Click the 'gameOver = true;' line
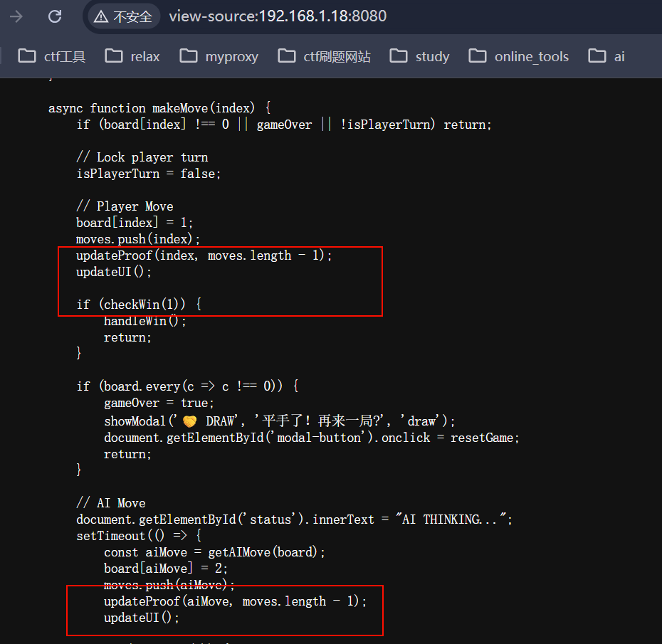The image size is (662, 644). click(157, 403)
